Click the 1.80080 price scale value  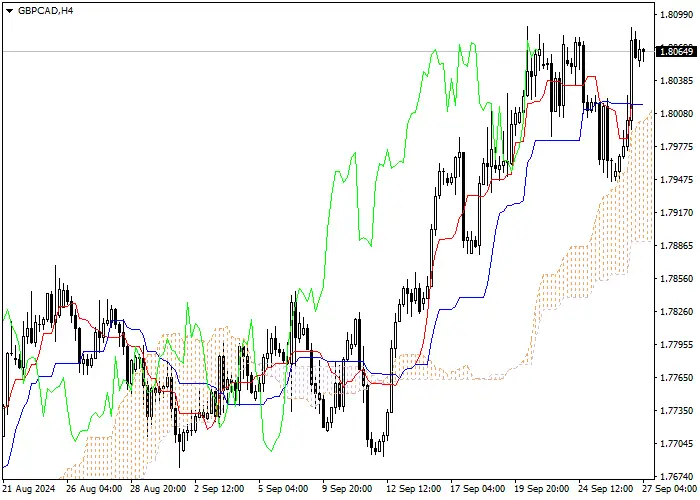[x=676, y=114]
